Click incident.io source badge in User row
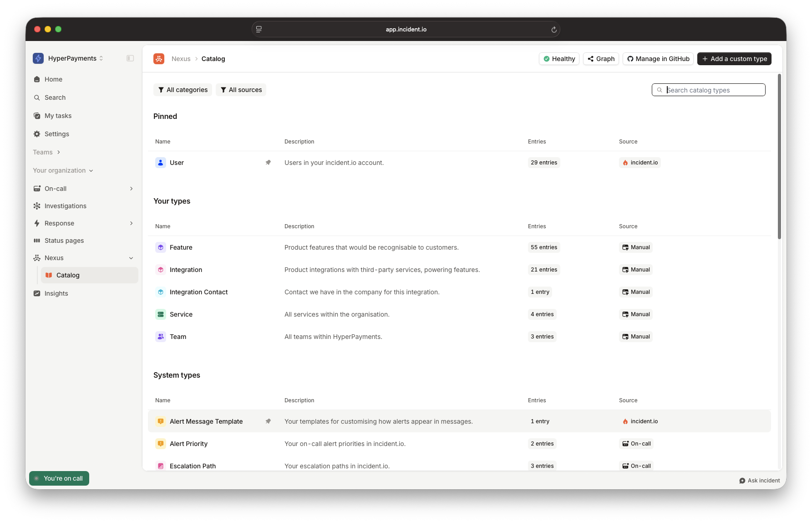812x523 pixels. coord(640,163)
